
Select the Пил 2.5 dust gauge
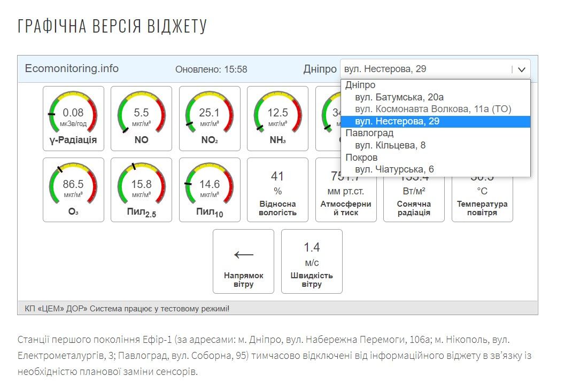(141, 190)
